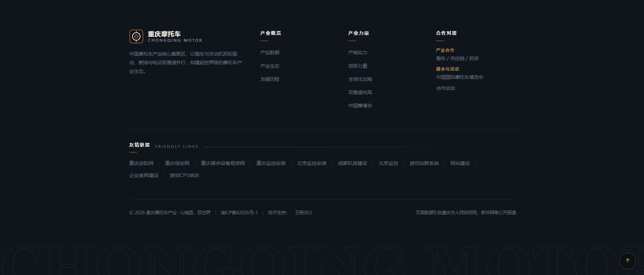Visit the 双赛道布局 link

pos(360,92)
